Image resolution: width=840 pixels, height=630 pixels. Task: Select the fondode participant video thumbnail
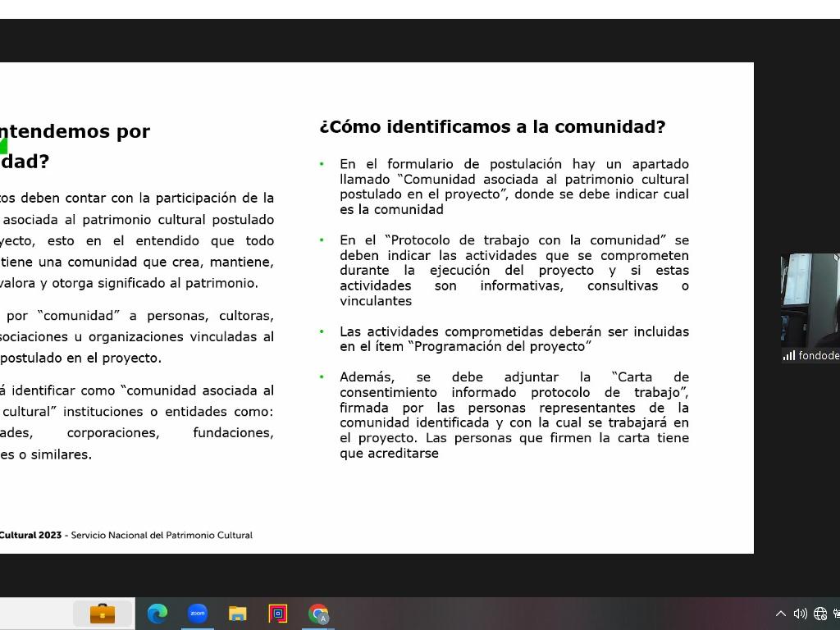(810, 308)
